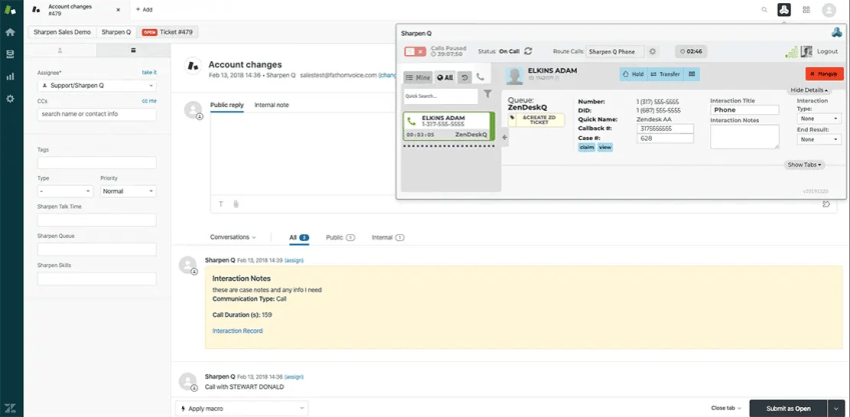Submit ticket as Open
The width and height of the screenshot is (850, 417).
pos(788,408)
